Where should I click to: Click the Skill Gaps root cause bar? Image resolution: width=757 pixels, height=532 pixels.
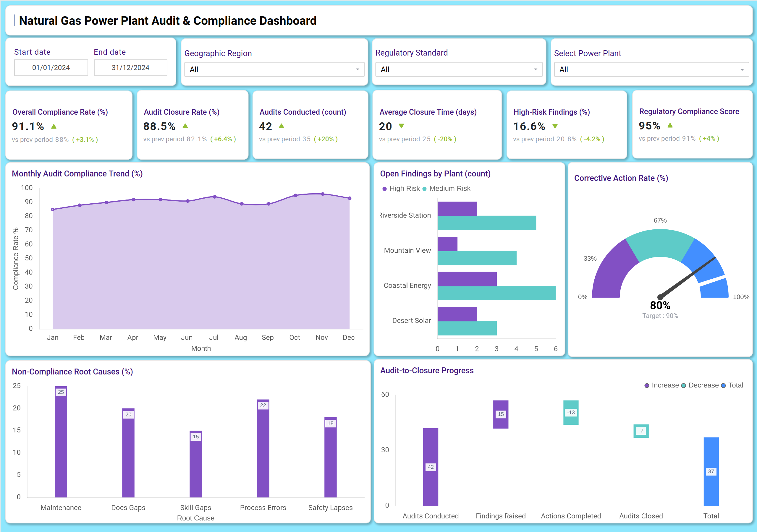pyautogui.click(x=196, y=464)
